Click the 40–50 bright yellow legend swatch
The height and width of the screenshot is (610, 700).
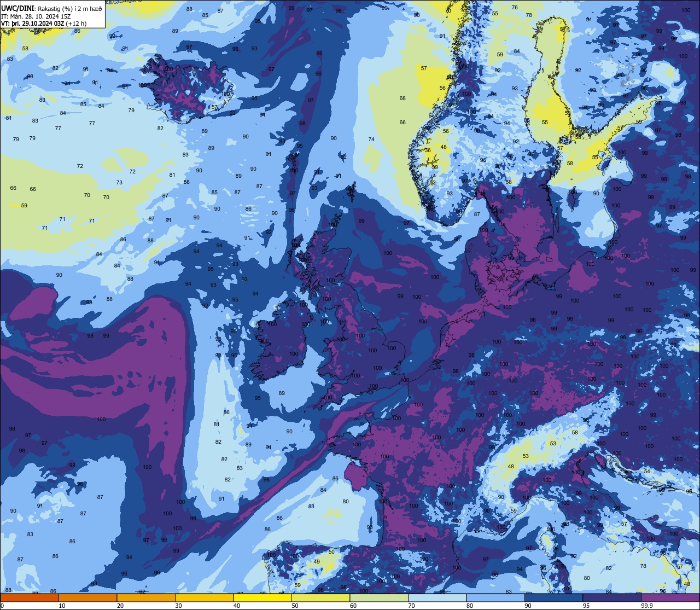tap(262, 597)
